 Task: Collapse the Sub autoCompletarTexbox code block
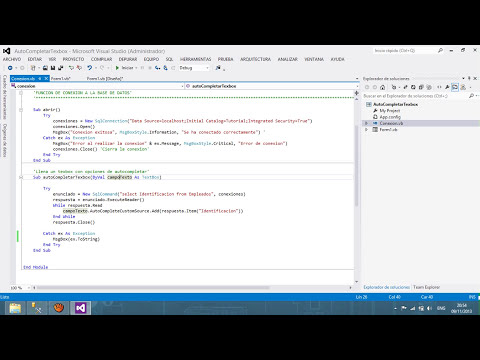21,177
